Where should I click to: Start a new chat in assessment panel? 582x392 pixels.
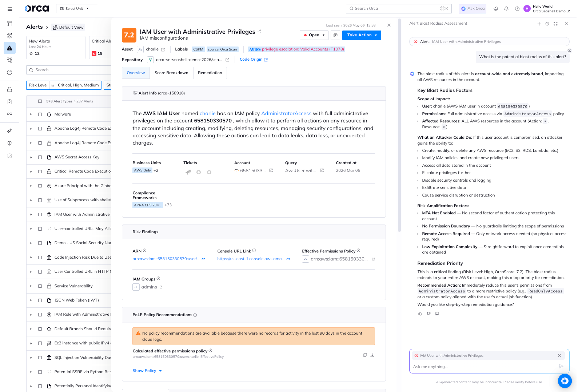(x=539, y=24)
